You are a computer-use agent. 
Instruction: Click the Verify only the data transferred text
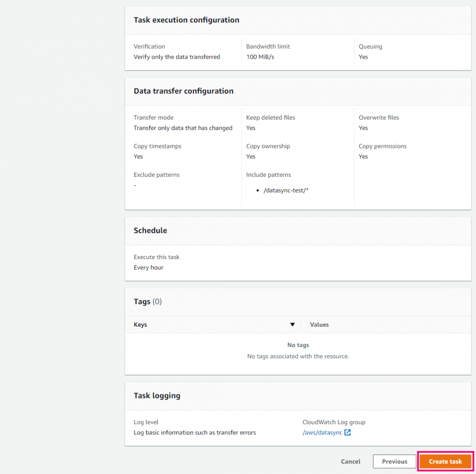click(177, 57)
